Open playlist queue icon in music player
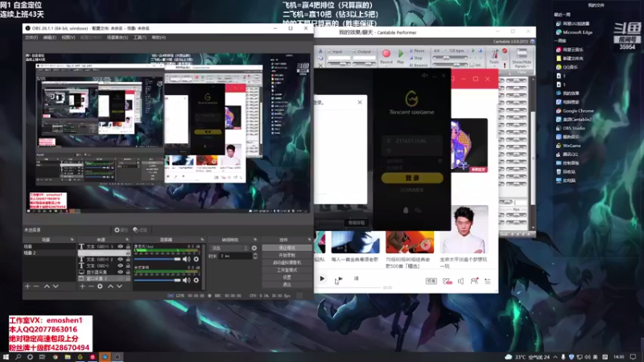Screen dimensions: 644x362 click(488, 281)
